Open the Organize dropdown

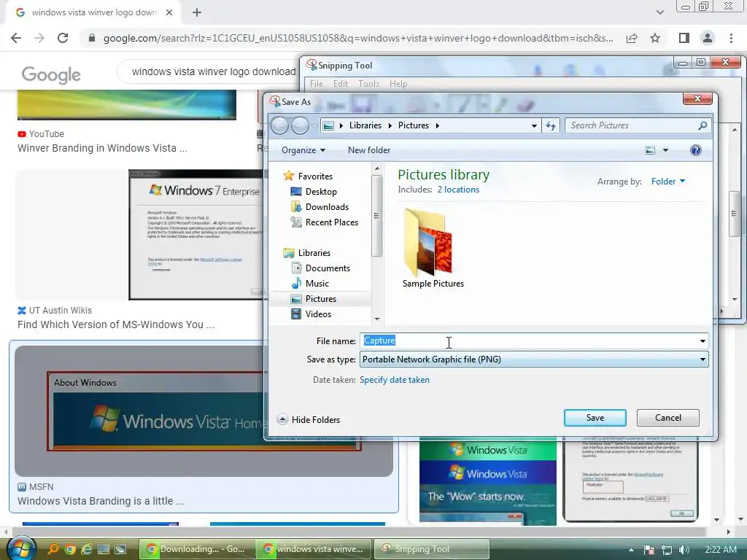tap(303, 150)
